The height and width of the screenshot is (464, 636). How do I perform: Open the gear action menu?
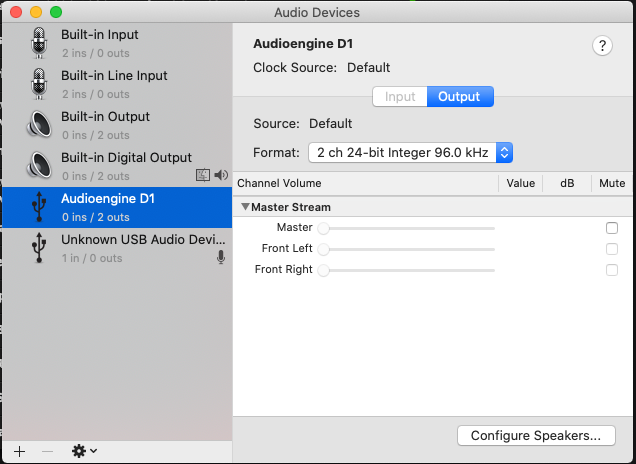pyautogui.click(x=84, y=451)
